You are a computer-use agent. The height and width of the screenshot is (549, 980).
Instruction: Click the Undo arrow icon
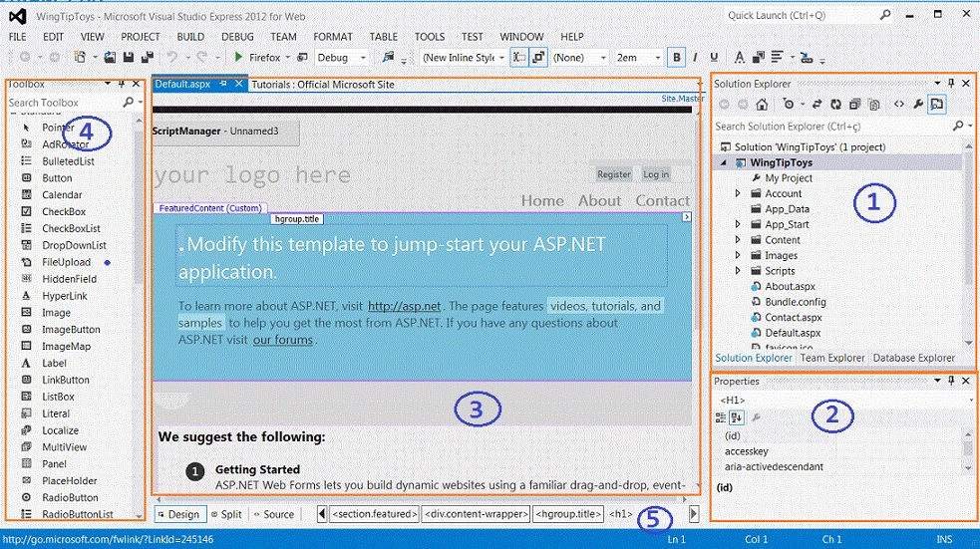pyautogui.click(x=171, y=58)
